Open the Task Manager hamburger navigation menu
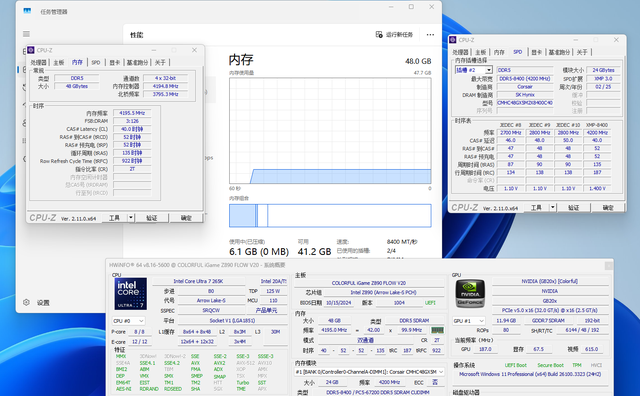Screen dimensions: 640x396 click(x=27, y=34)
